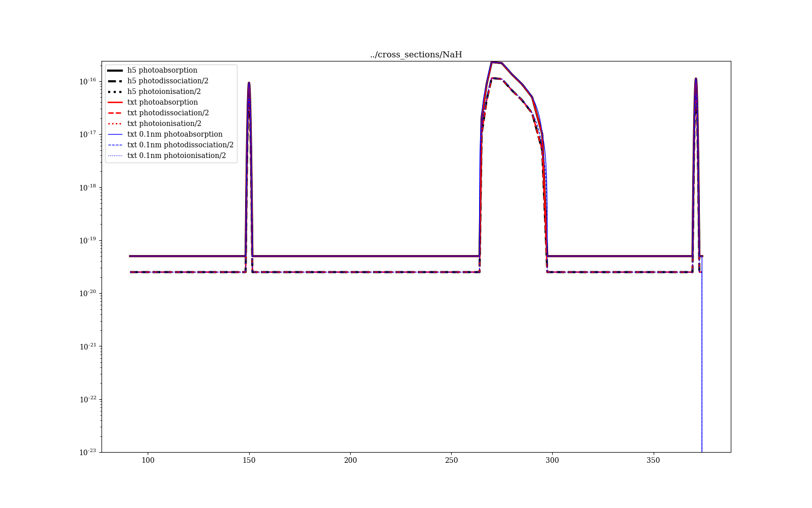Click y-axis tick label 10^-23
The width and height of the screenshot is (812, 508).
click(x=87, y=452)
